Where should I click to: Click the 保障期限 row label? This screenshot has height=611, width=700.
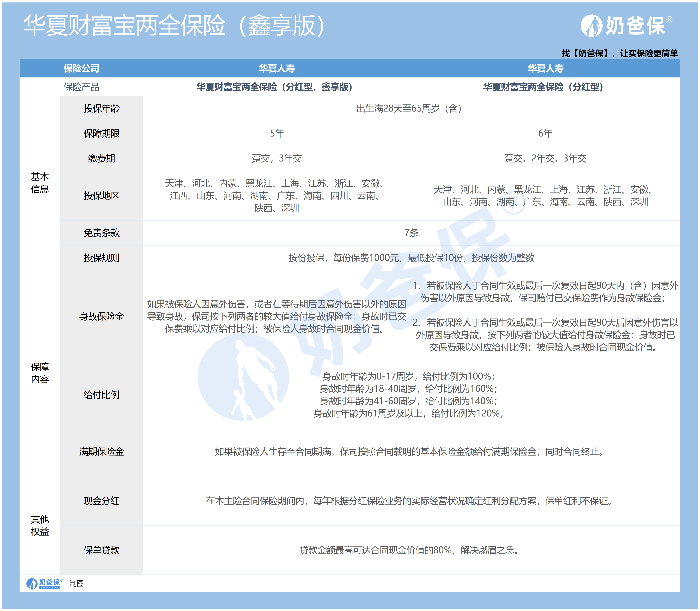tap(102, 133)
